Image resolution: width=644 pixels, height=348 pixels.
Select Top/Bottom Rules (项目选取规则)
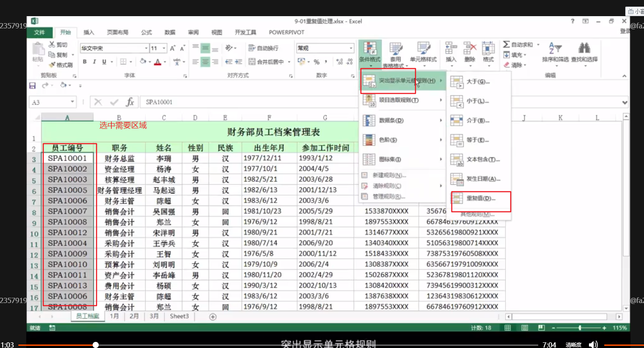[x=402, y=100]
